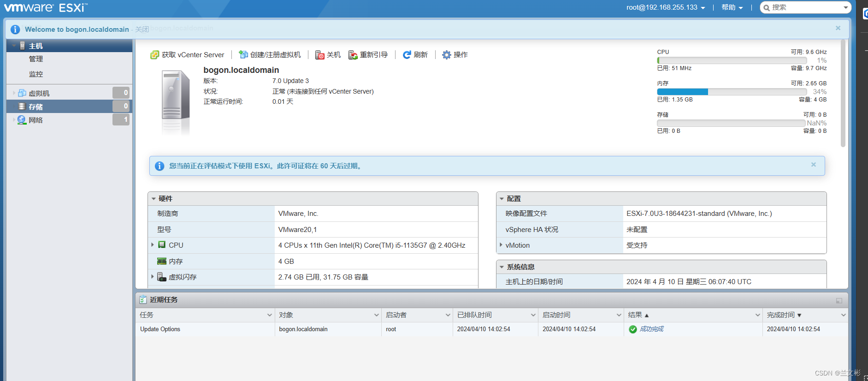This screenshot has height=381, width=868.
Task: Click the main content vertical scrollbar
Action: pos(843,94)
